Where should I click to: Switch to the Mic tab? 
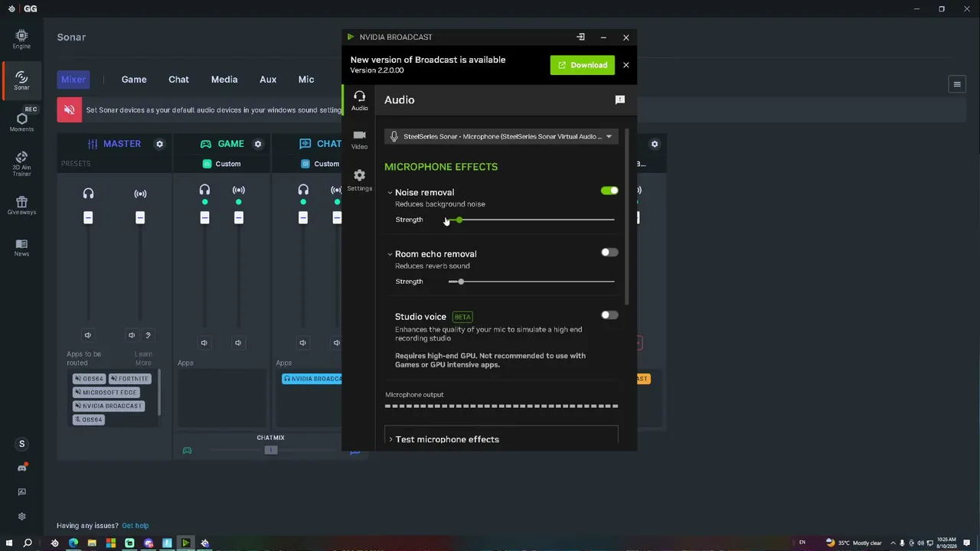(x=306, y=80)
